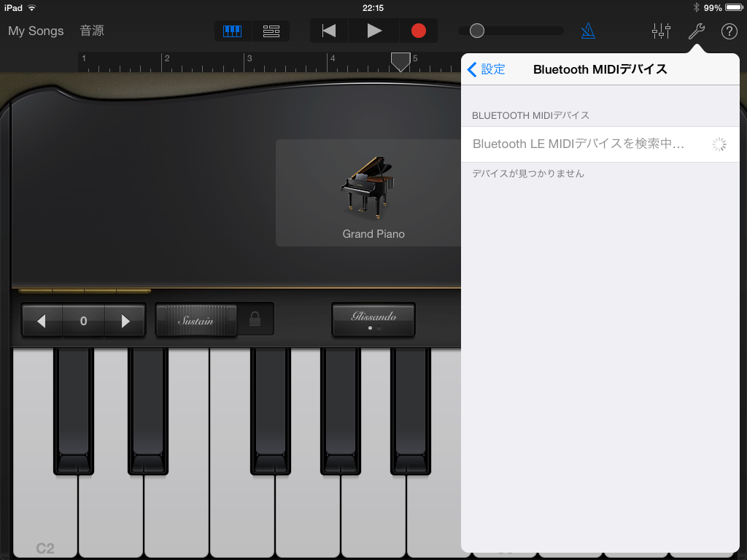This screenshot has height=560, width=747.
Task: Go back to 設定 menu
Action: [486, 69]
